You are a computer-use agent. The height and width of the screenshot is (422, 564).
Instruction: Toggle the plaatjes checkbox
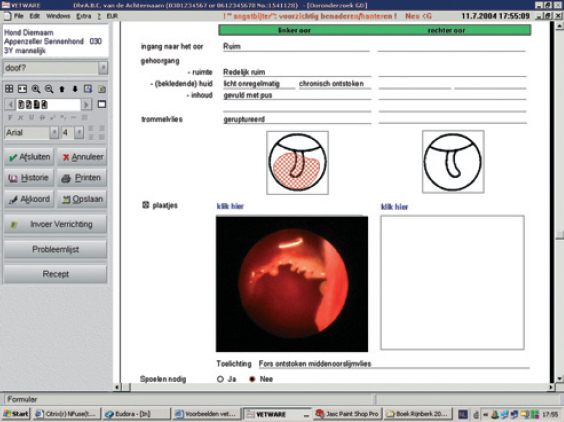pos(146,205)
